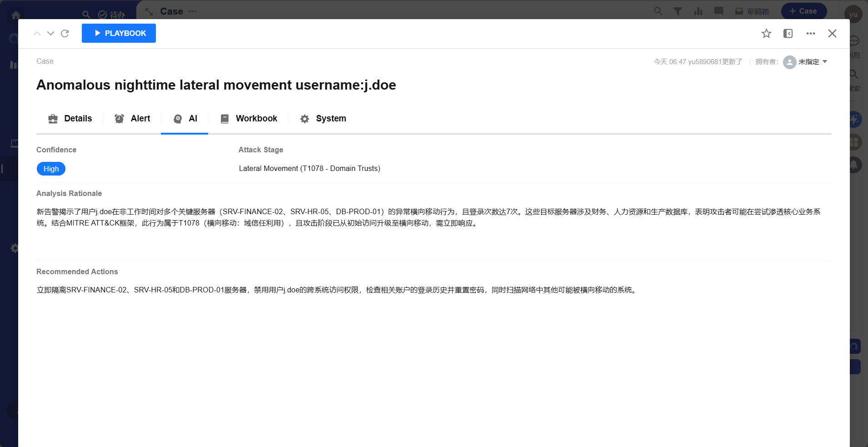Screen dimensions: 868x447
Task: Go to next case with down arrow
Action: point(51,34)
